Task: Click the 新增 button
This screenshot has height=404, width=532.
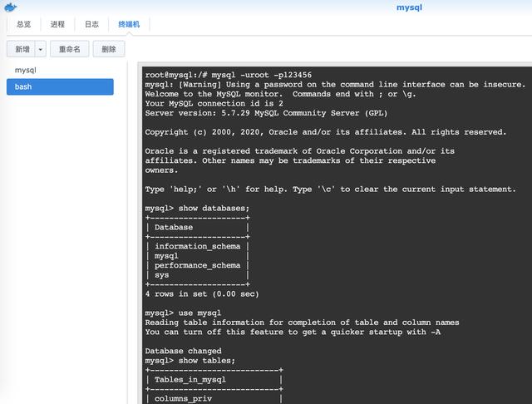Action: click(x=22, y=49)
